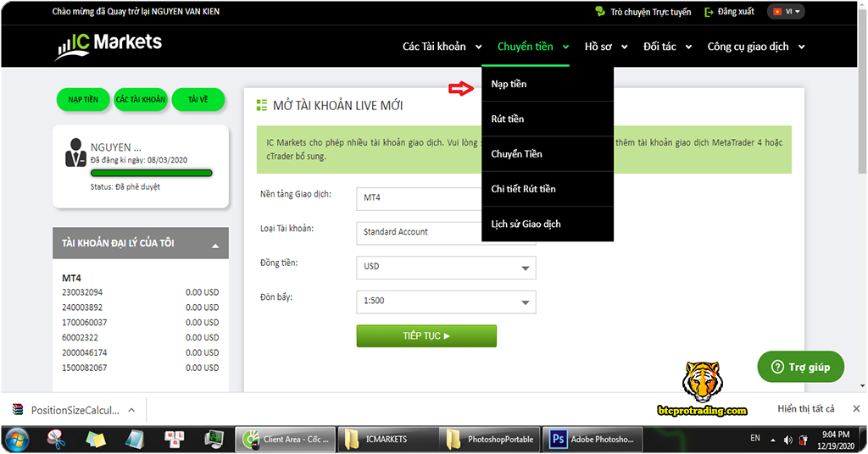
Task: Choose Chuyển Tiền in the submenu
Action: click(548, 153)
